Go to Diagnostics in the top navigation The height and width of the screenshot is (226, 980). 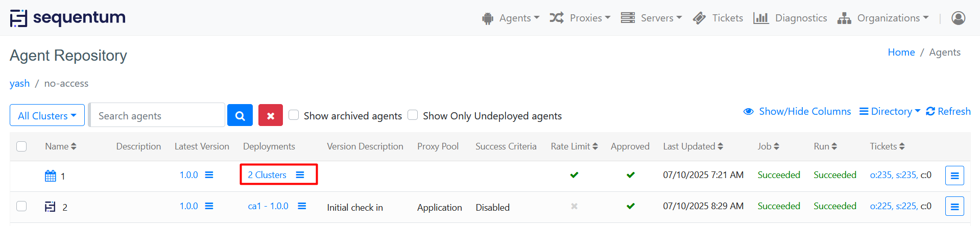coord(790,18)
